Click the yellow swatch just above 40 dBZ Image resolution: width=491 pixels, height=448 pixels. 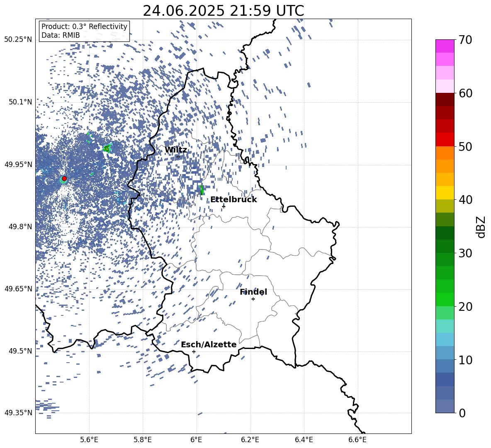(445, 193)
